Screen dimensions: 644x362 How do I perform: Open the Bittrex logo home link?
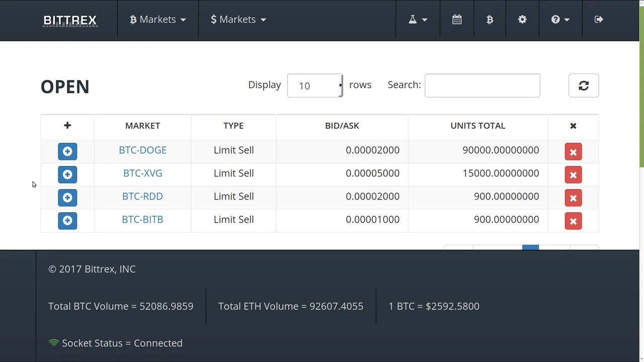[x=70, y=20]
